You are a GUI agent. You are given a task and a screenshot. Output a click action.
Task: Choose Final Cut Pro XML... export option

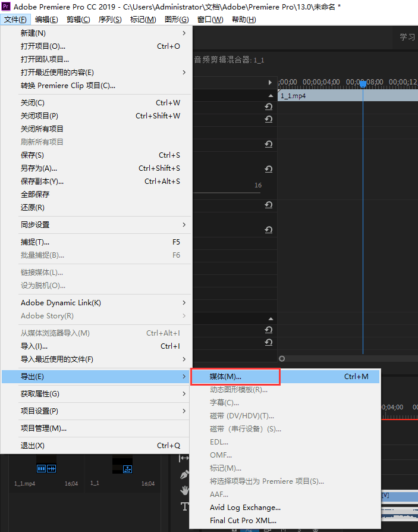[x=285, y=520]
